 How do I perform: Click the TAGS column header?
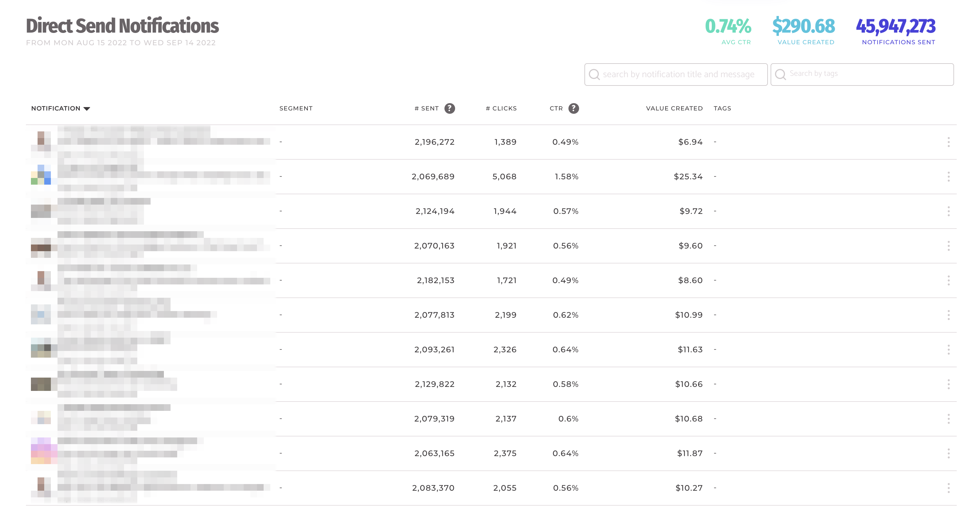[722, 108]
